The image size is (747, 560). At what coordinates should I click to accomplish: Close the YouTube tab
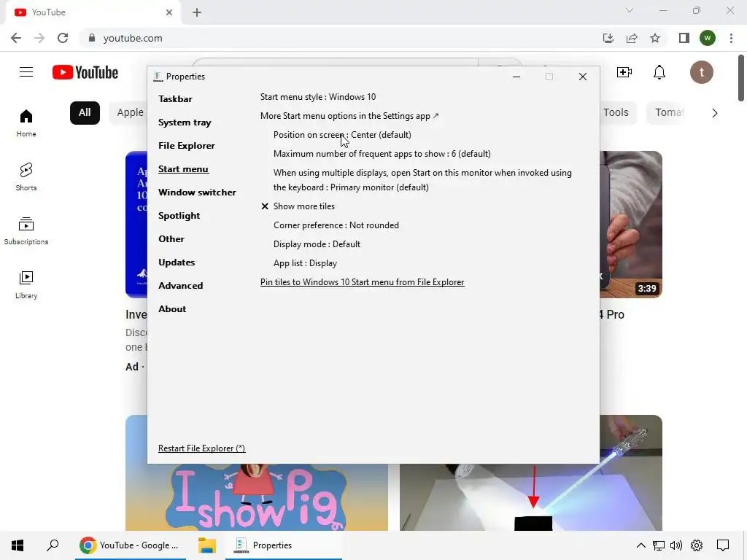(x=169, y=12)
